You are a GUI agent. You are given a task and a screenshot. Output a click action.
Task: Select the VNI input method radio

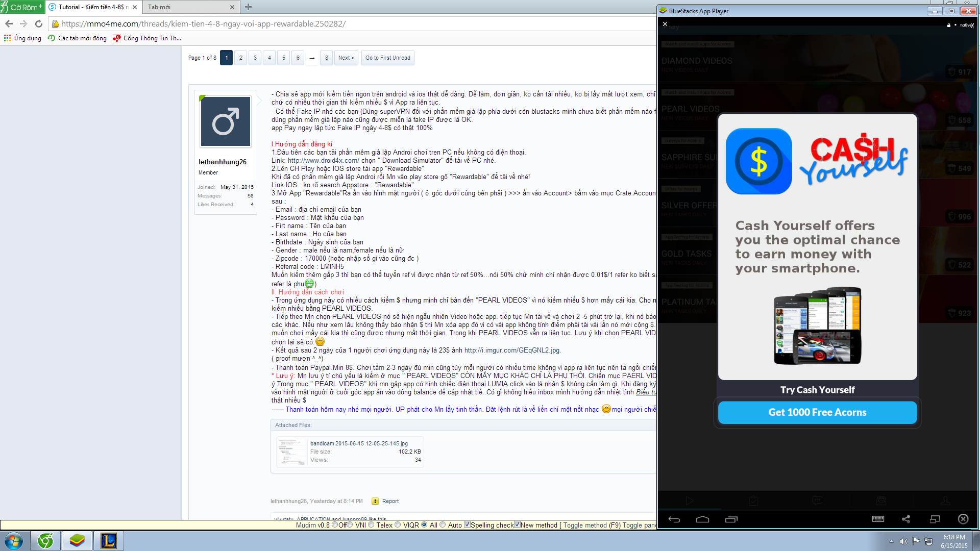coord(350,525)
